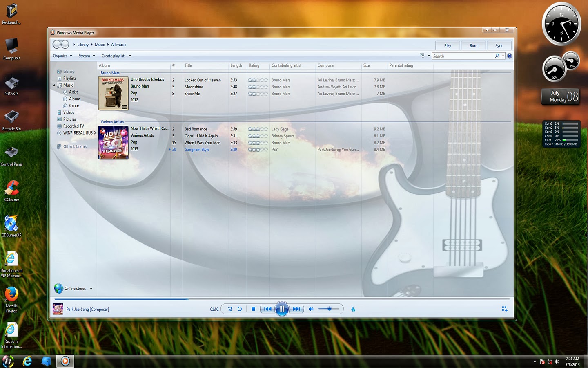588x368 pixels.
Task: Select Album under Music
Action: [x=74, y=99]
